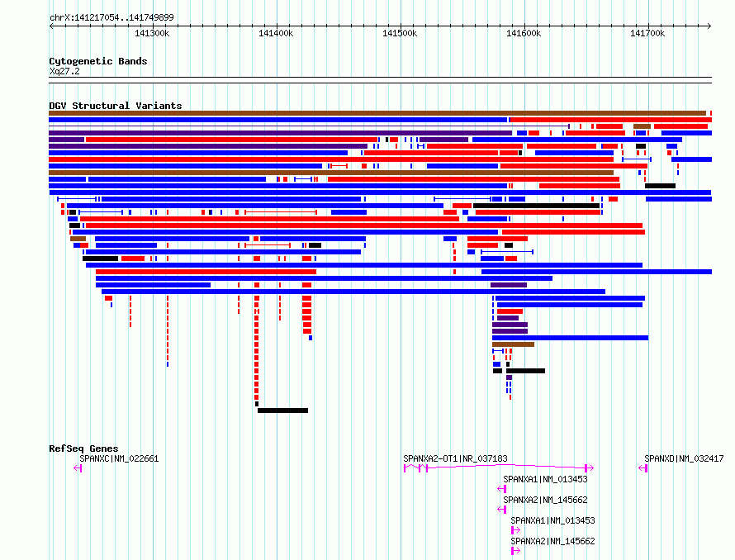Select the Cytogenetic Bands track title
This screenshot has height=560, width=735.
(x=98, y=61)
